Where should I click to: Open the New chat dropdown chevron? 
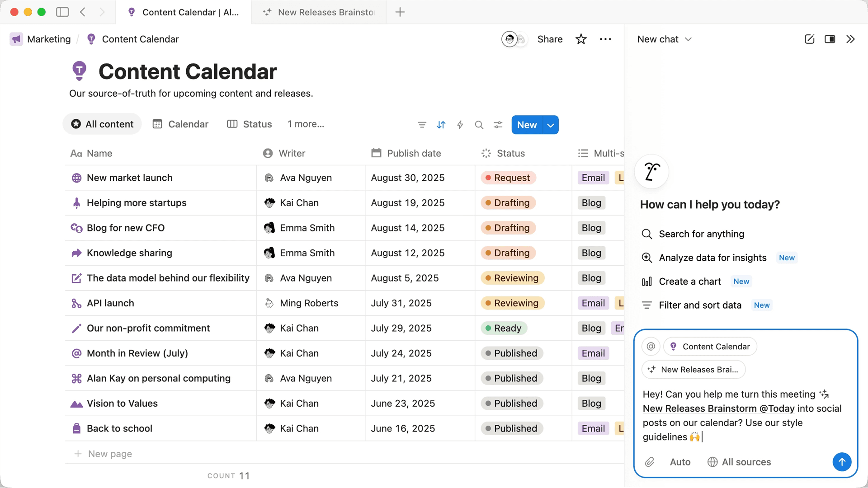[688, 39]
